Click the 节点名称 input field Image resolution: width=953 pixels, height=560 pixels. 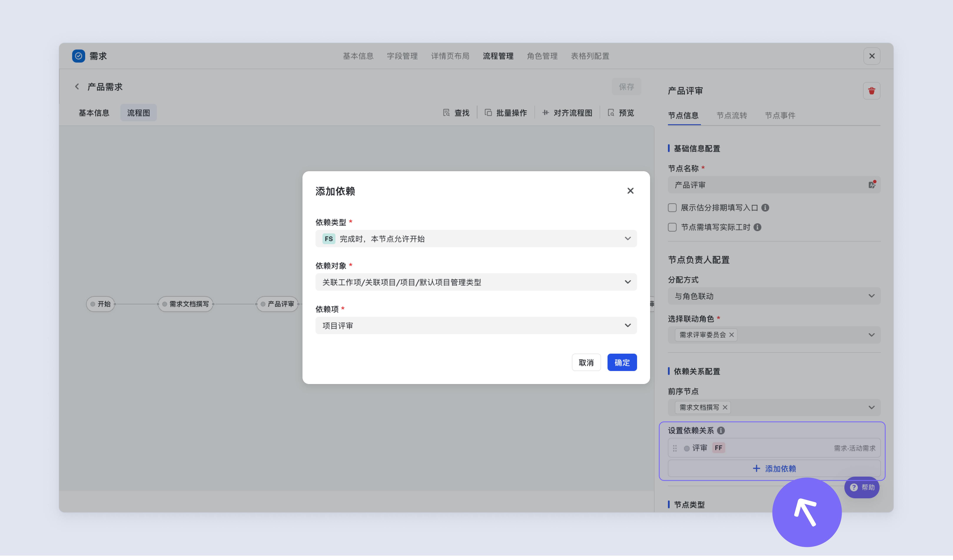774,184
